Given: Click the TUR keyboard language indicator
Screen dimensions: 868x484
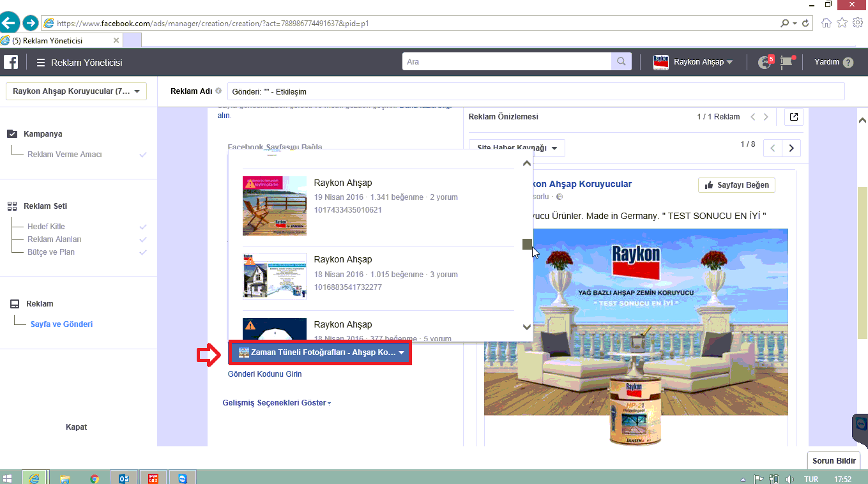Looking at the screenshot, I should 811,479.
